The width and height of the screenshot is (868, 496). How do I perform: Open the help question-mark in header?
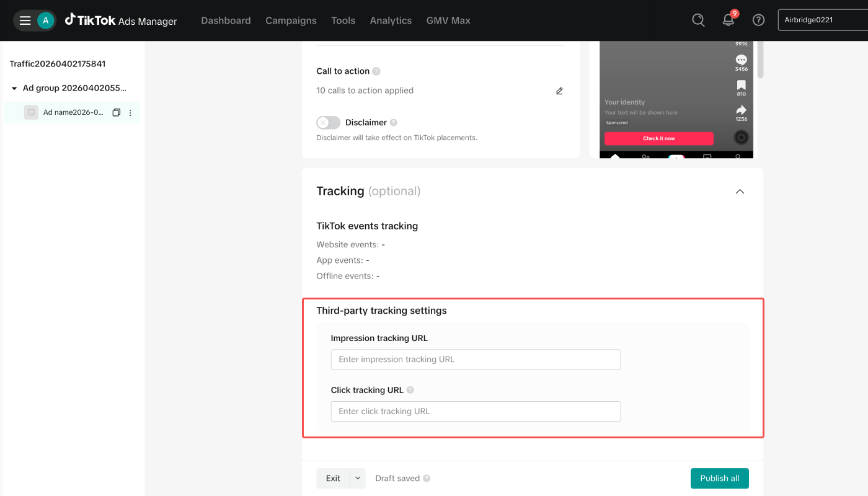pos(758,20)
